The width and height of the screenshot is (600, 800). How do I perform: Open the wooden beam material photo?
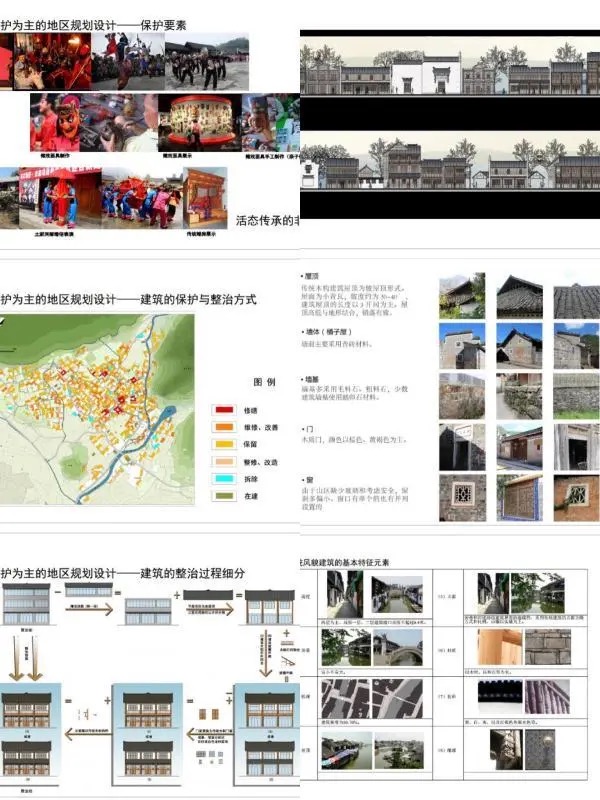tap(499, 645)
